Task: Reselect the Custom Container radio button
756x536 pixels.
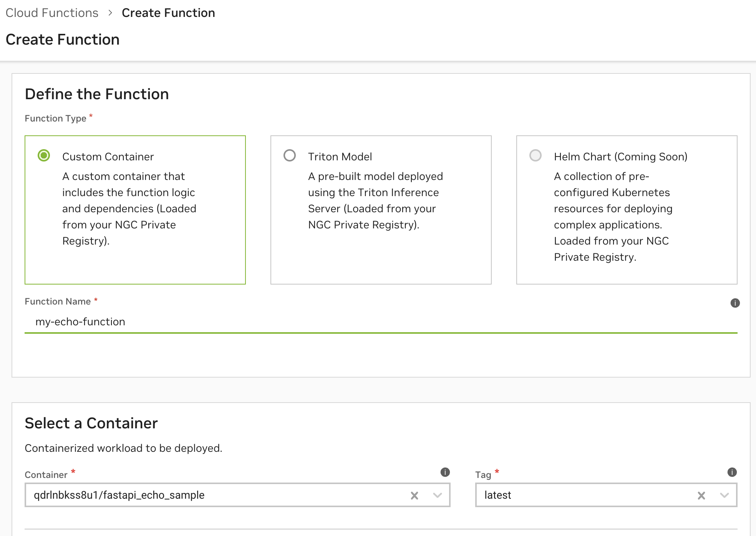Action: point(45,155)
